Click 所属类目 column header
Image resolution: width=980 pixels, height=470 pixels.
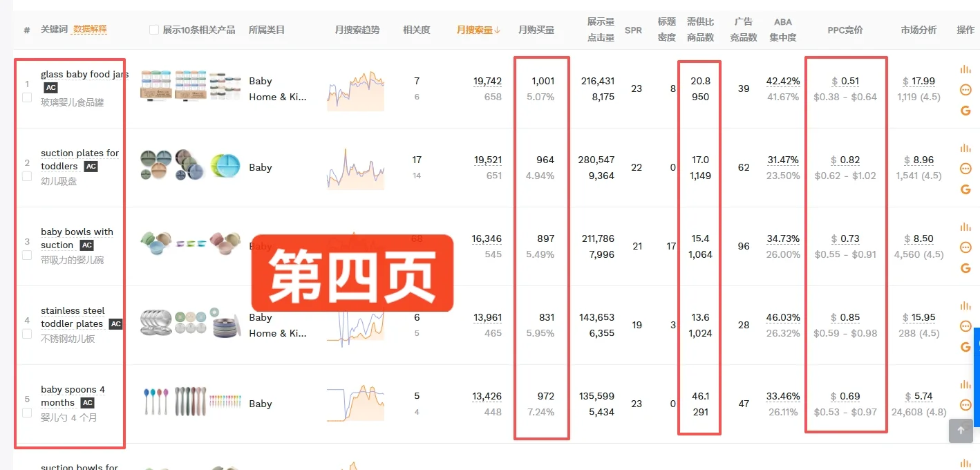coord(267,30)
